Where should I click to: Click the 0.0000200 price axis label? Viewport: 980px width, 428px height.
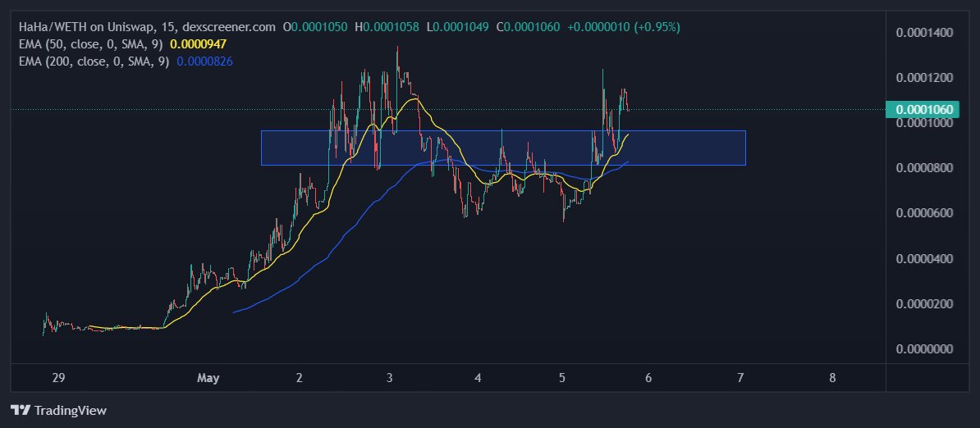[924, 303]
